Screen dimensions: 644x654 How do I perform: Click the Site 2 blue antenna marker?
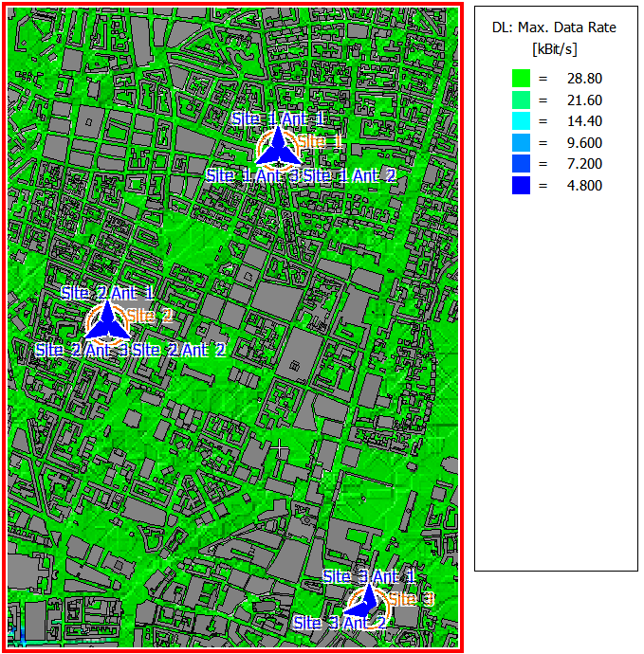tap(107, 321)
